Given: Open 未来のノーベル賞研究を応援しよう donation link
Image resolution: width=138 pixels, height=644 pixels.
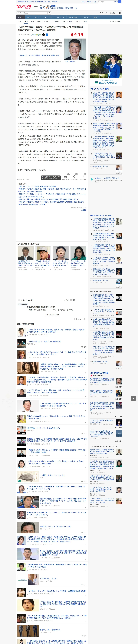Looking at the screenshot, I should [106, 180].
